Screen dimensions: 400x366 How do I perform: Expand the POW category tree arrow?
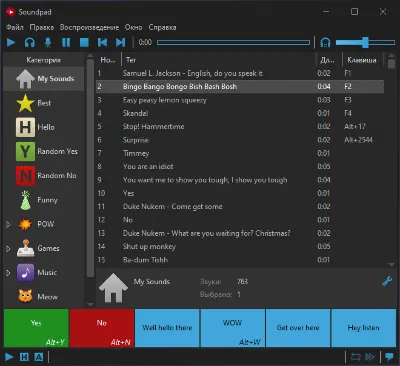tap(8, 224)
